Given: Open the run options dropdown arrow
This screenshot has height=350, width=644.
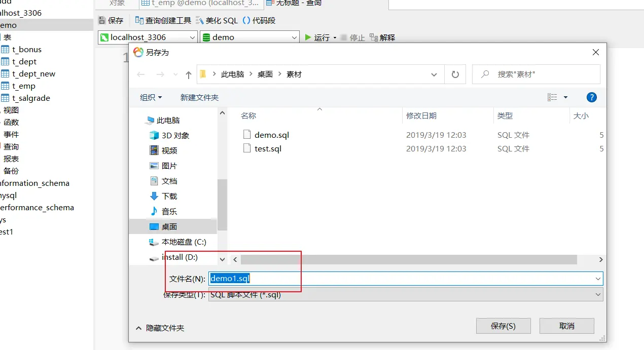Looking at the screenshot, I should click(335, 38).
